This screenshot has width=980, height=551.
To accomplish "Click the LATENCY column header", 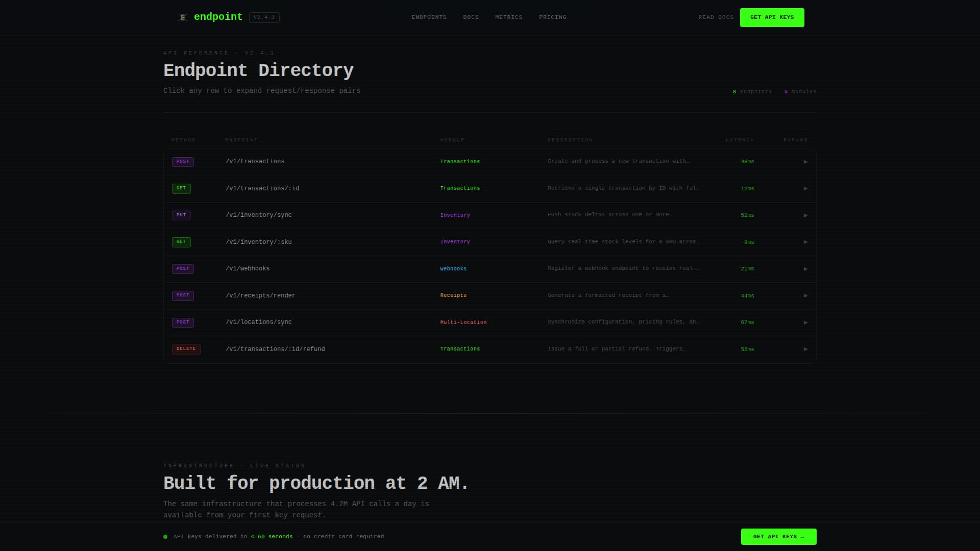I will click(740, 140).
